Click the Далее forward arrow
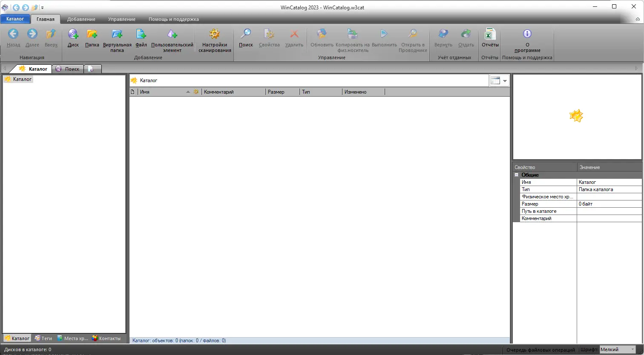Viewport: 644px width, 355px height. 32,37
